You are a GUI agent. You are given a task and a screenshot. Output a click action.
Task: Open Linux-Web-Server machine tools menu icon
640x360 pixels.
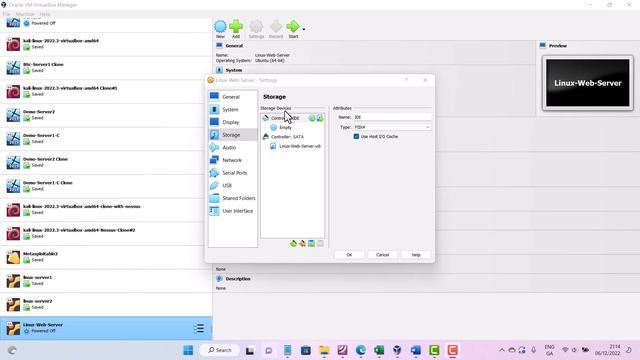tap(199, 328)
